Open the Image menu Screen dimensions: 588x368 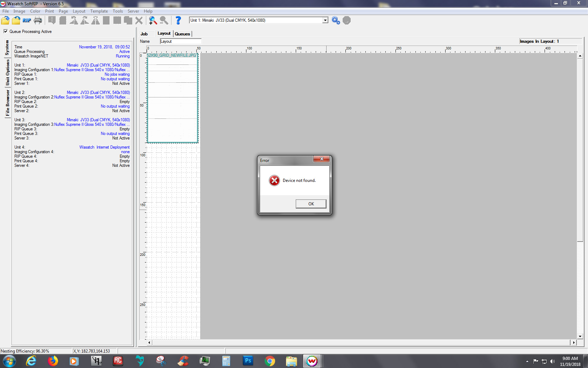19,11
